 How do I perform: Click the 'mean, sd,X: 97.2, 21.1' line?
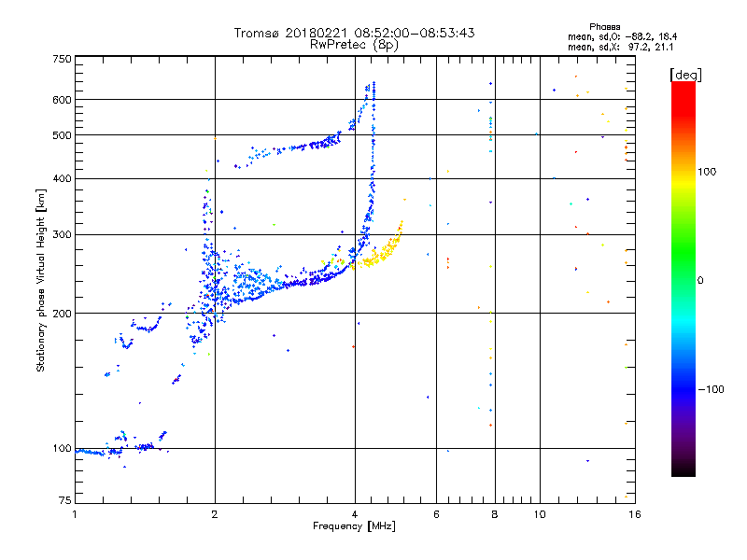pos(620,47)
